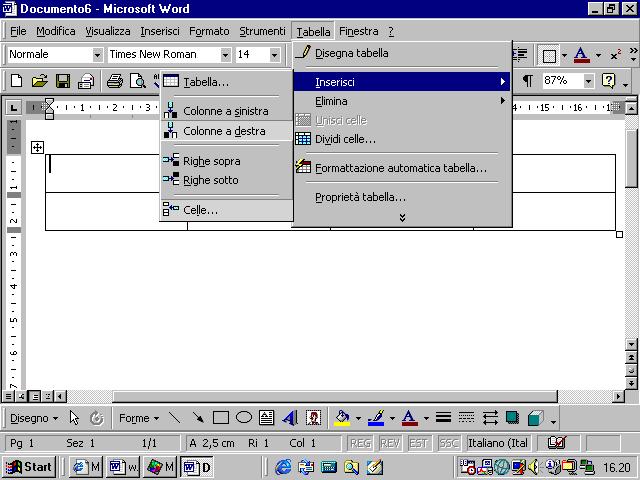This screenshot has height=480, width=640.
Task: Click the volume speaker tray icon
Action: pyautogui.click(x=533, y=466)
